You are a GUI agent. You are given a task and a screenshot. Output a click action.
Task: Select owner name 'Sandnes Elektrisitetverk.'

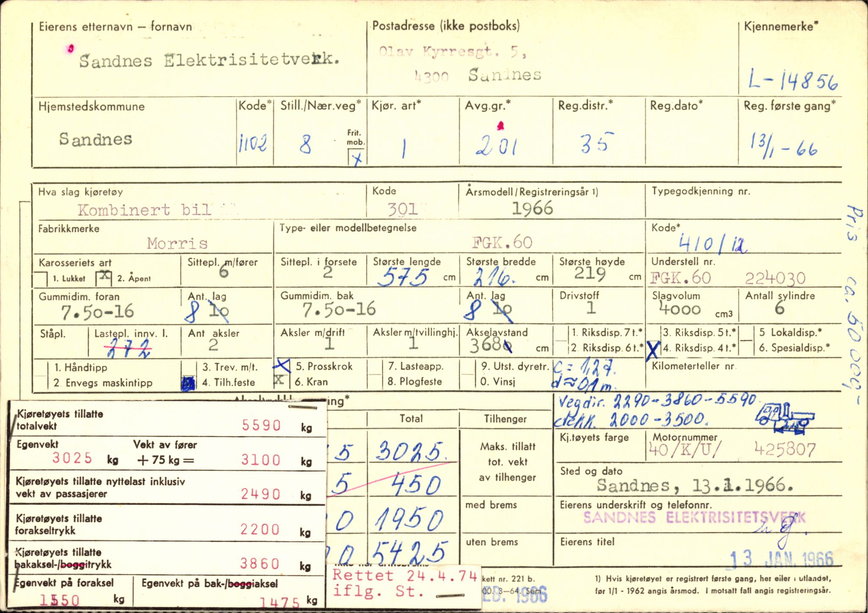coord(209,60)
